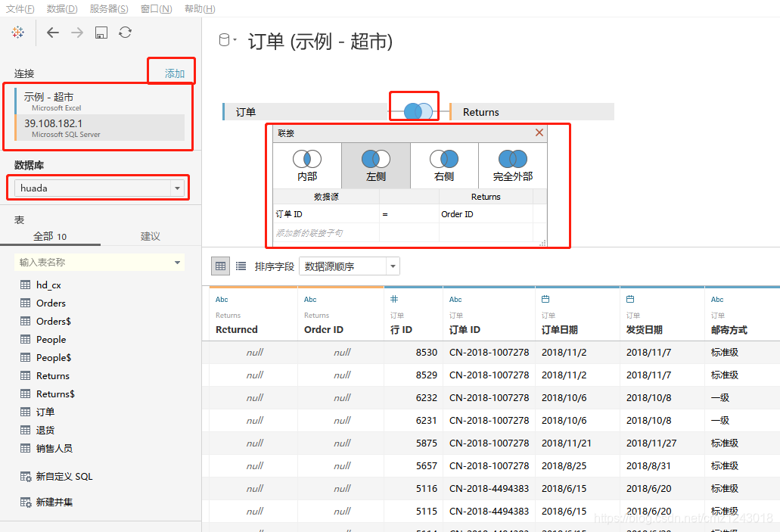Switch to the 建议 tab
This screenshot has width=780, height=532.
(151, 236)
